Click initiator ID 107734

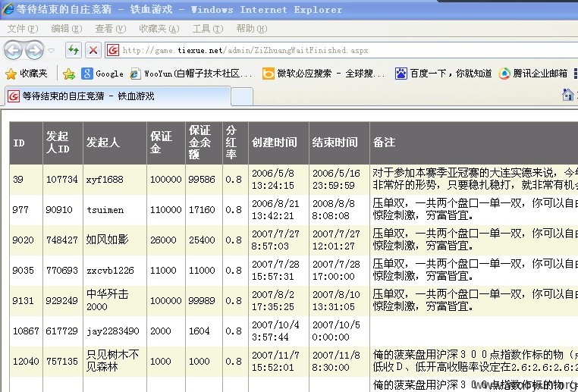[62, 180]
